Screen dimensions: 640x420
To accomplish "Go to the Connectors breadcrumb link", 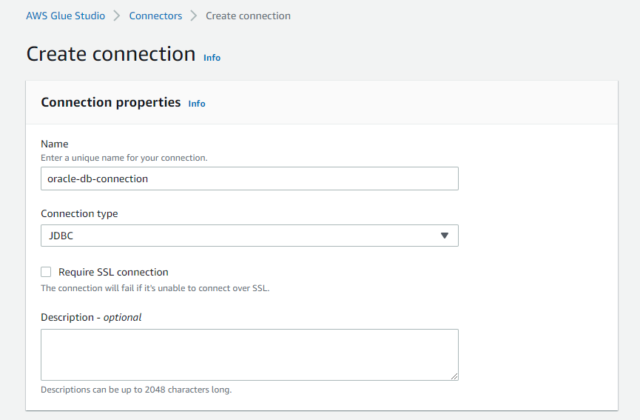I will point(156,16).
